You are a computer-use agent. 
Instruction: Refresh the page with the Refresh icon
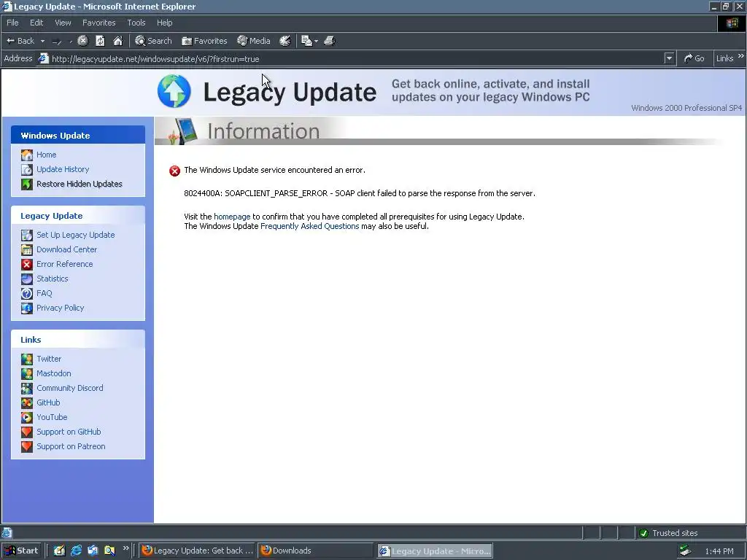[100, 41]
